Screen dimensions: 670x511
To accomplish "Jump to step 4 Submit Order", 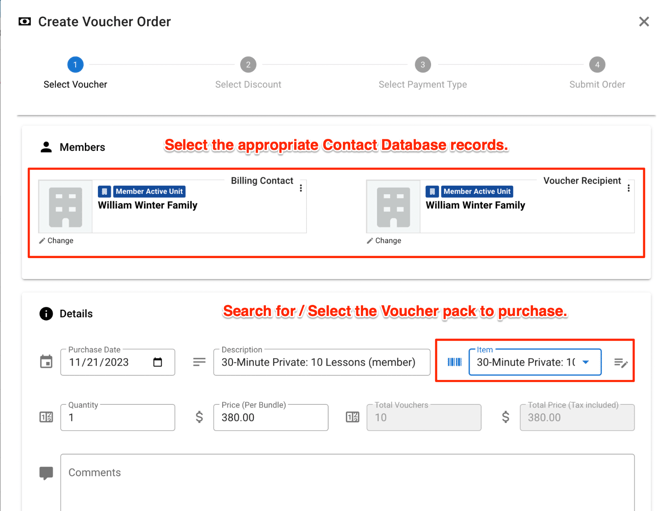I will (597, 65).
